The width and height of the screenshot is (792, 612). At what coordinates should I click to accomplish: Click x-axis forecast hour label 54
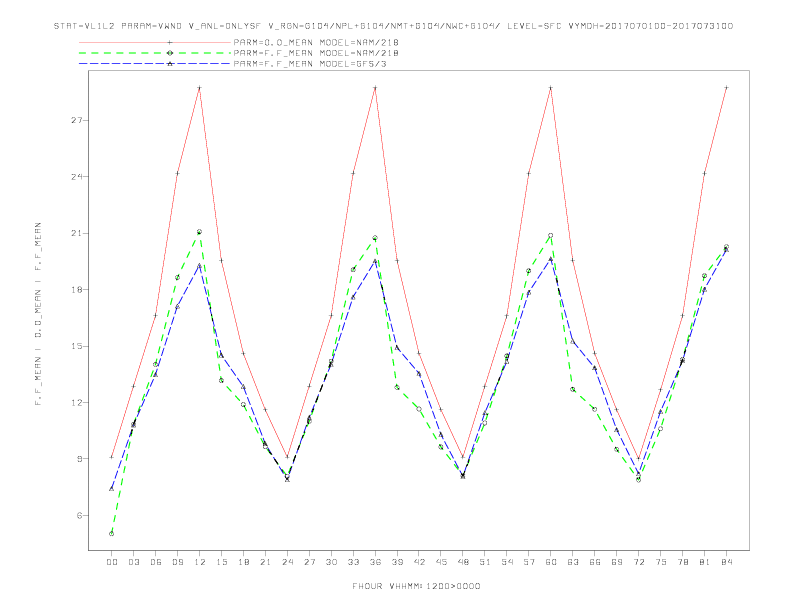[x=507, y=562]
